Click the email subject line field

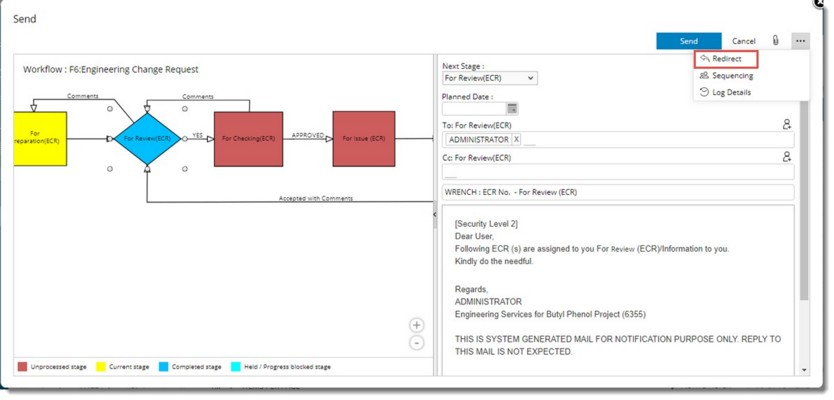click(x=617, y=192)
